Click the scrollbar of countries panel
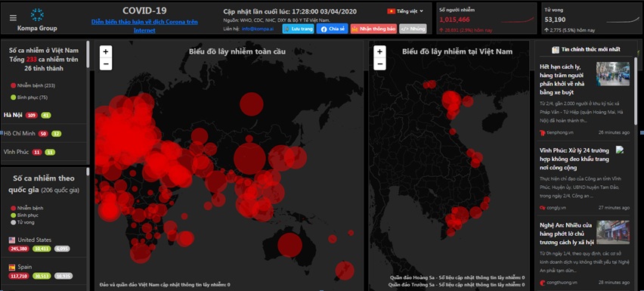The image size is (644, 291). tap(88, 172)
